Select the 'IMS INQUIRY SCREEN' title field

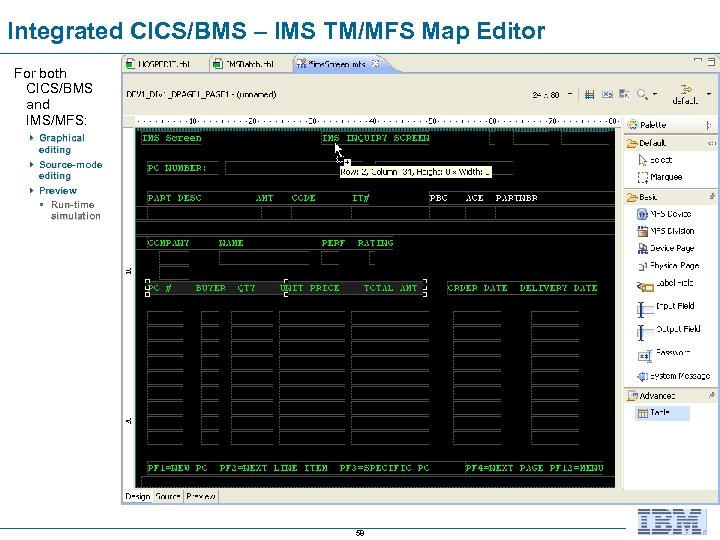click(x=376, y=138)
